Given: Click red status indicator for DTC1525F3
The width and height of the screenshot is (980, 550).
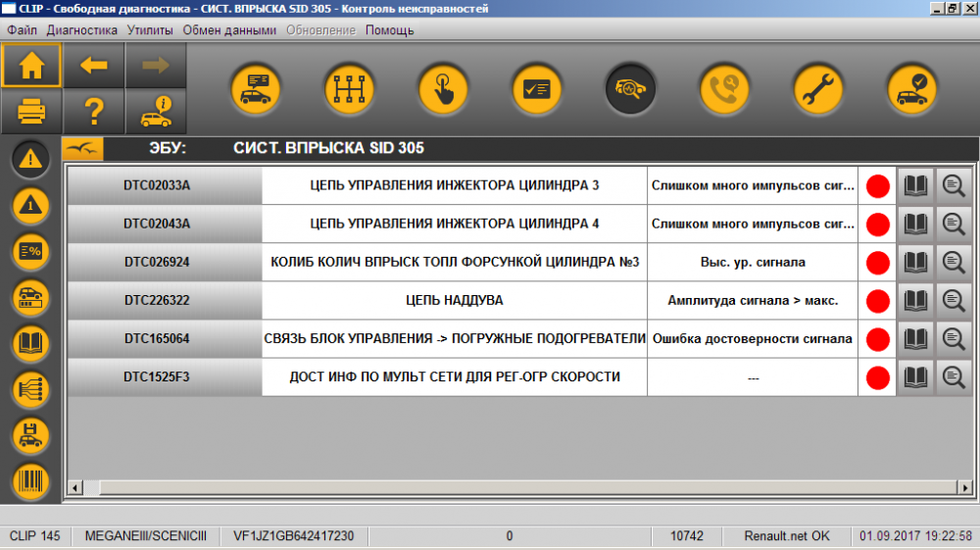Looking at the screenshot, I should tap(877, 377).
